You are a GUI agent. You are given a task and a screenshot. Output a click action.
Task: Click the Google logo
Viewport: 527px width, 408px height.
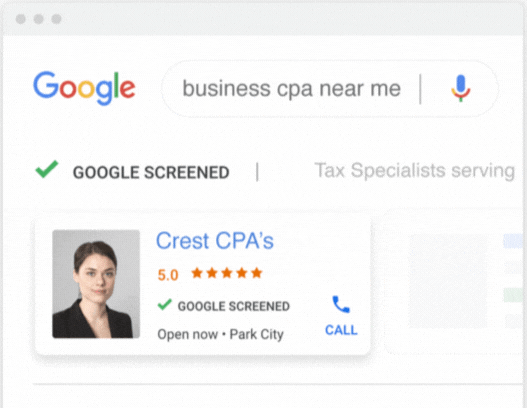click(84, 88)
